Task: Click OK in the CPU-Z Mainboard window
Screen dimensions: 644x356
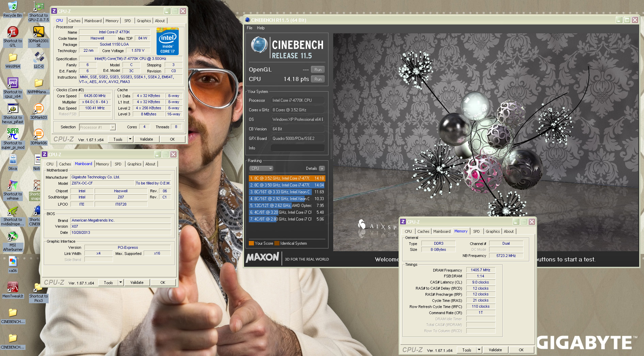Action: pyautogui.click(x=163, y=282)
